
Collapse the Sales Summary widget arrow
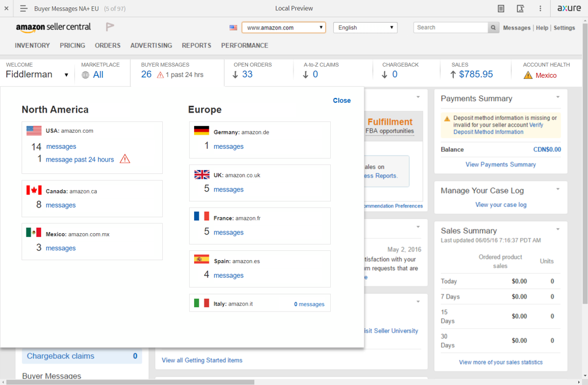(x=557, y=229)
